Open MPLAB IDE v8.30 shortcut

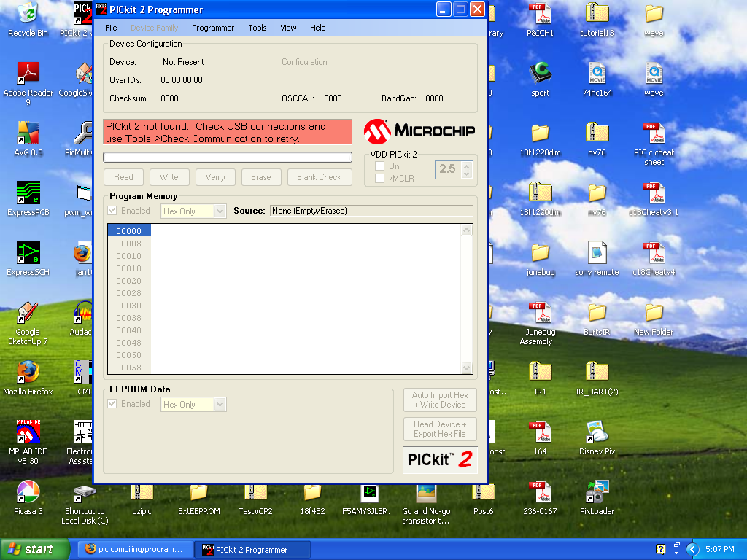tap(28, 443)
